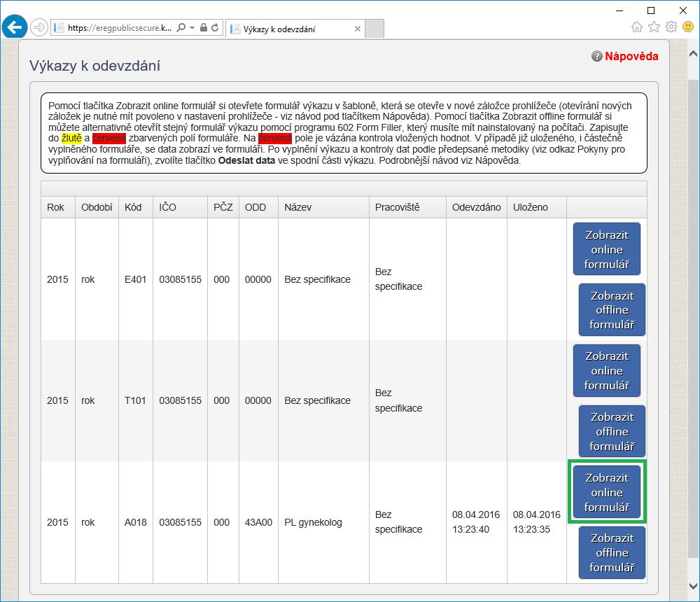This screenshot has width=700, height=602.
Task: Click Odevzdáno date 08.04.2016 13:23:40
Action: point(476,522)
